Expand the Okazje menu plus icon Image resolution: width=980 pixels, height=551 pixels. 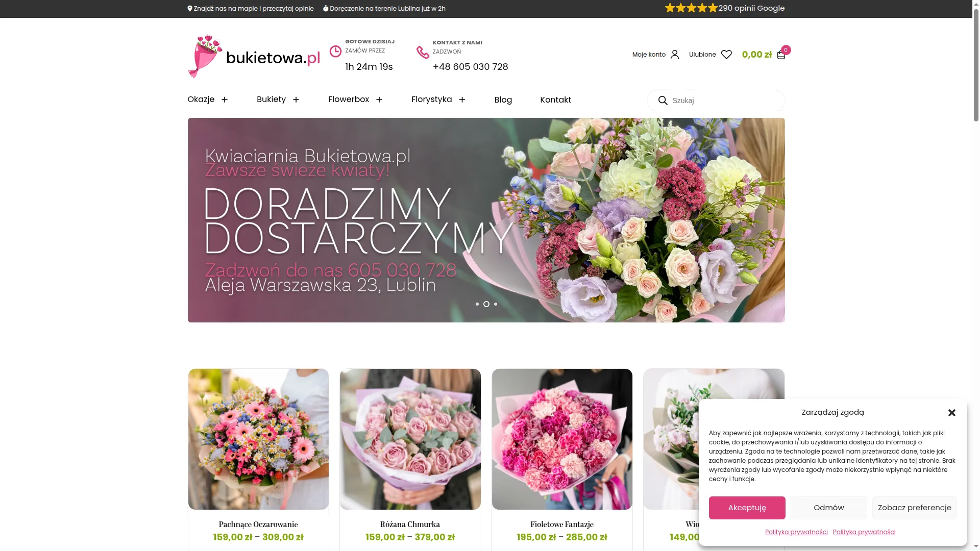click(225, 99)
